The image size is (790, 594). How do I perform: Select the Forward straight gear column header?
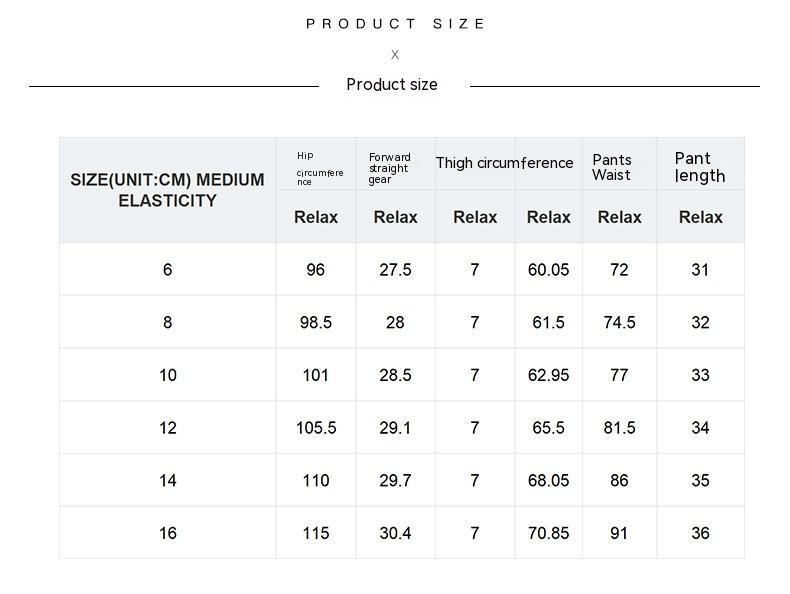pos(390,168)
